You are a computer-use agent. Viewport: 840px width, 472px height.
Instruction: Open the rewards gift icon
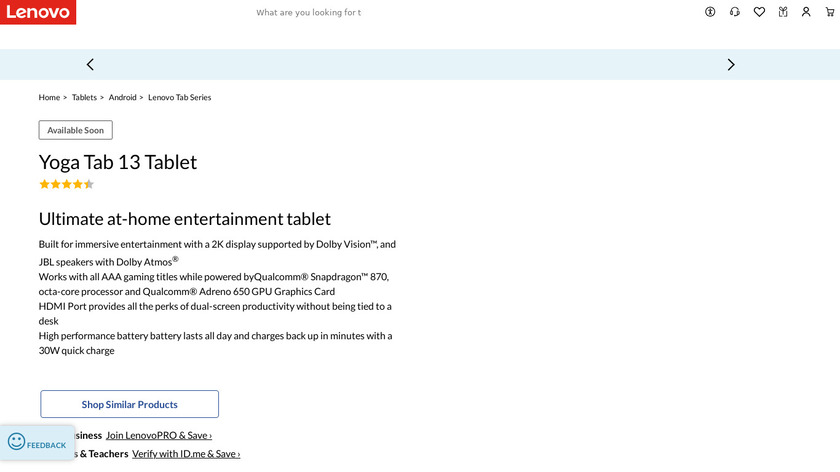(783, 12)
